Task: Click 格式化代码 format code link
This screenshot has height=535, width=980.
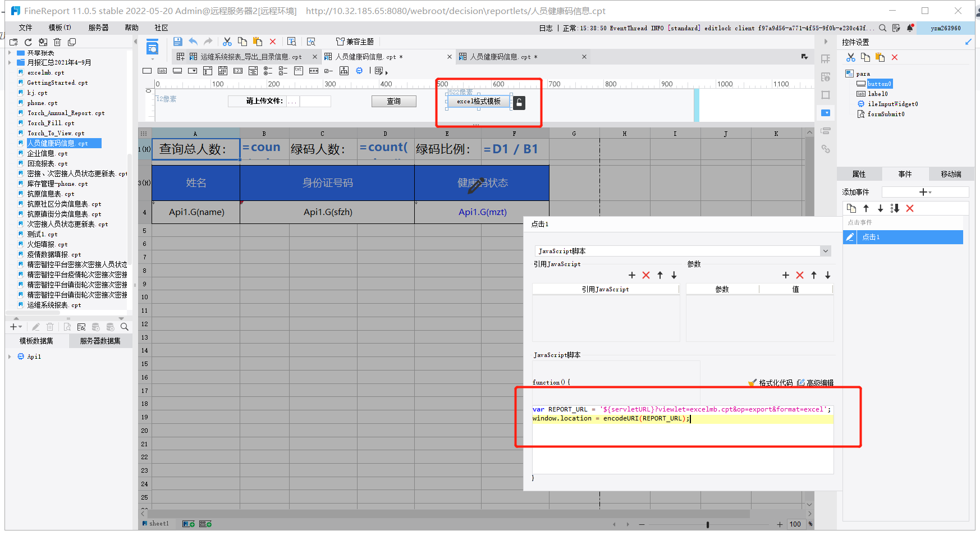Action: tap(771, 383)
